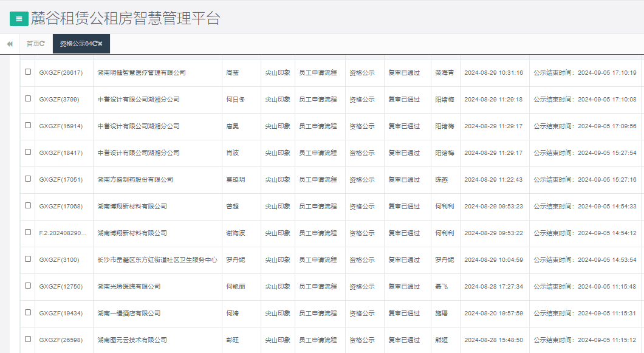644x353 pixels.
Task: Click the 复审已通过 status for 湖南一缘酒店有限公司
Action: 405,313
